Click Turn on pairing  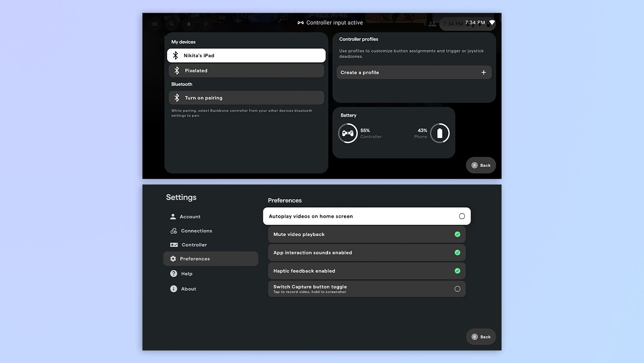click(x=246, y=97)
